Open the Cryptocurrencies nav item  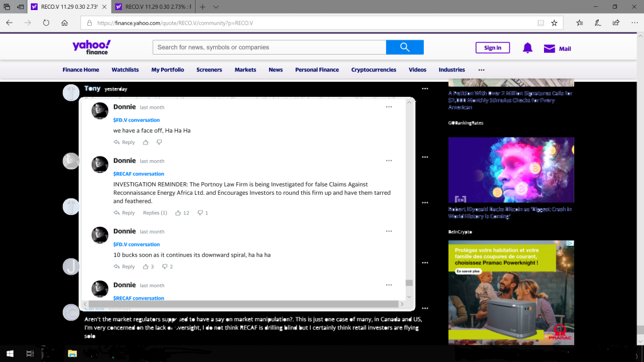(374, 70)
